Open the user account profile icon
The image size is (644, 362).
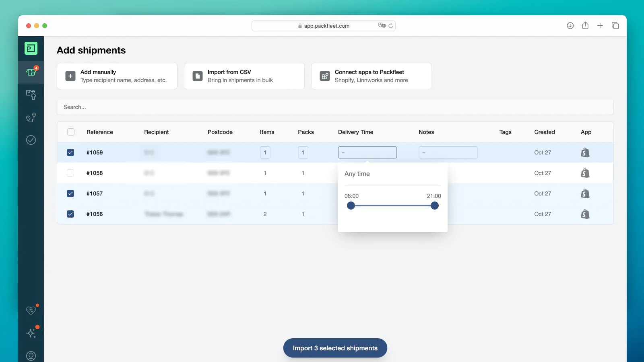point(31,356)
